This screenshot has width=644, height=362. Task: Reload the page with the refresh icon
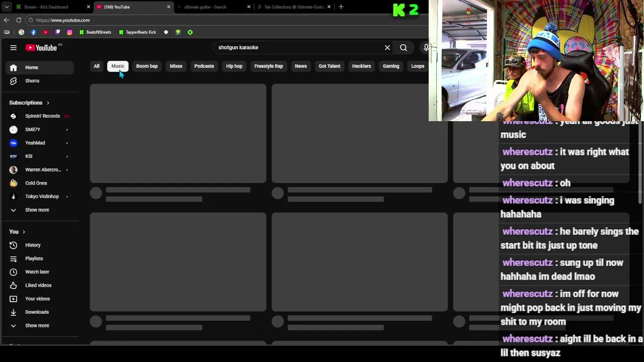[19, 20]
